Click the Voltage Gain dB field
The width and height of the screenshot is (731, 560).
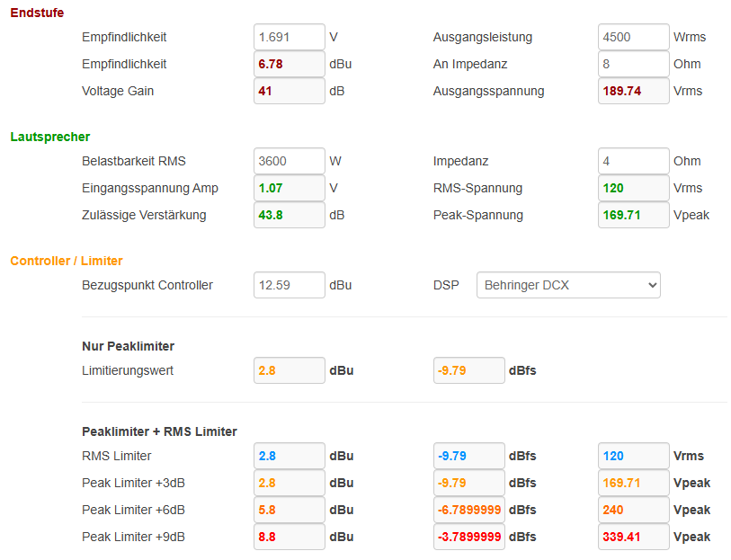(289, 91)
